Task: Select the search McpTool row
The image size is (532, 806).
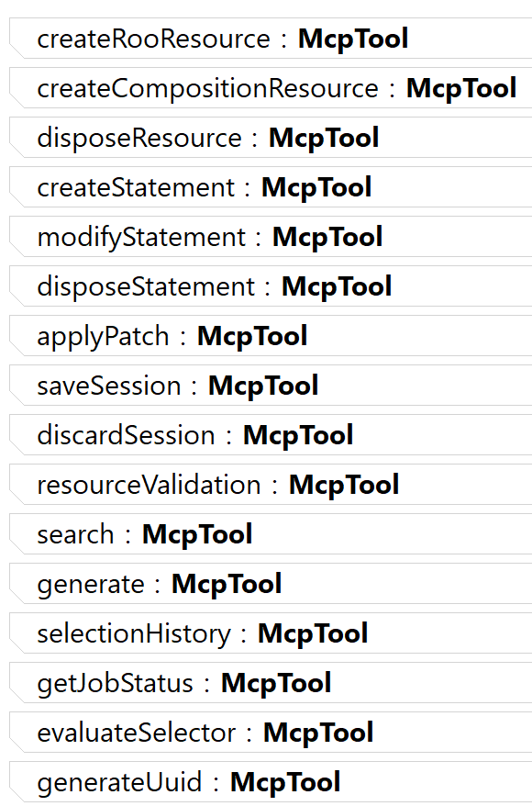Action: 271,534
